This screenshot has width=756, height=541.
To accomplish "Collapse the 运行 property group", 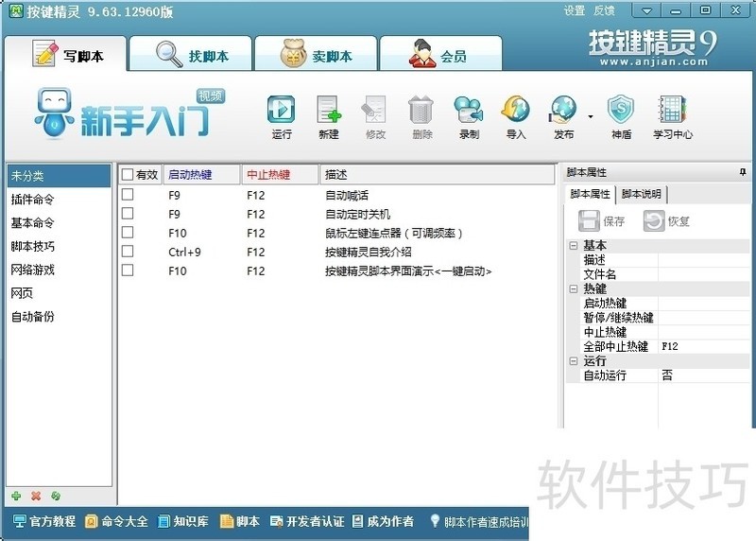I will 574,361.
